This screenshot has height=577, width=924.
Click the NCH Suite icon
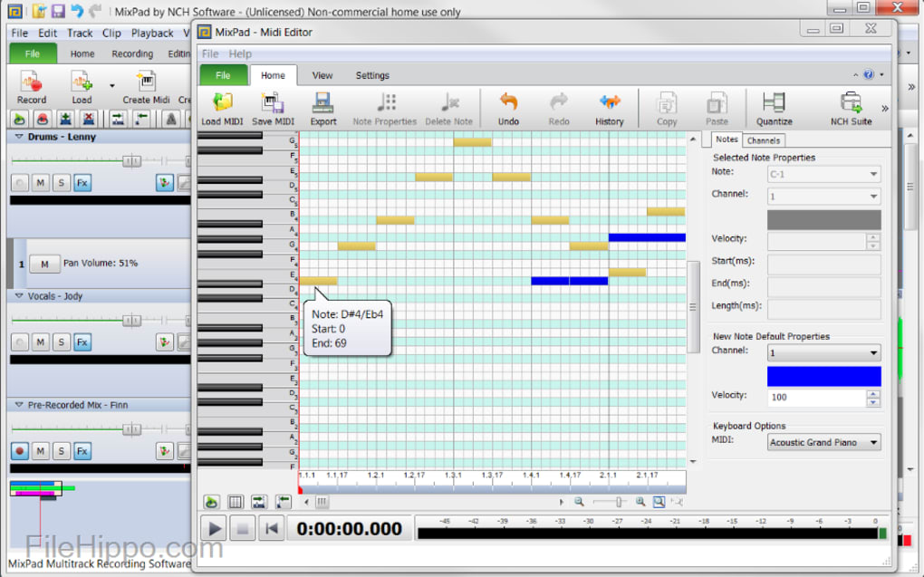(849, 107)
